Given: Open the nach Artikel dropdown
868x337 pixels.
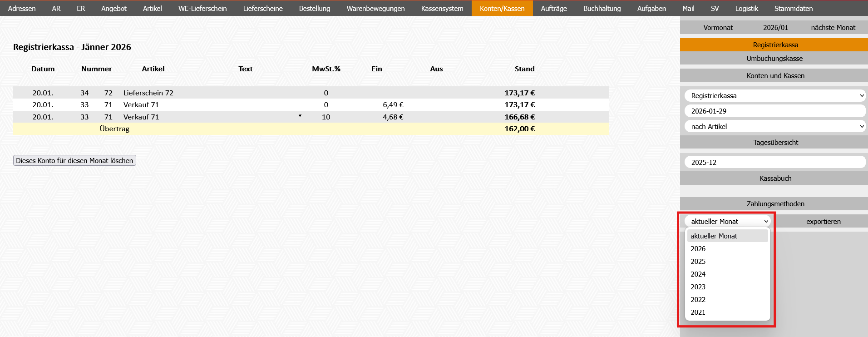Looking at the screenshot, I should pyautogui.click(x=774, y=127).
